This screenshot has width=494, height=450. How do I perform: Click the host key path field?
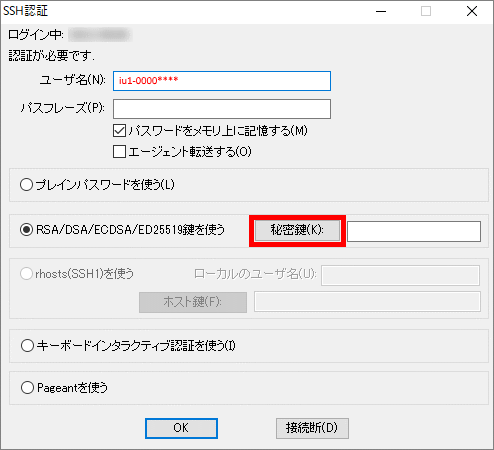point(367,302)
